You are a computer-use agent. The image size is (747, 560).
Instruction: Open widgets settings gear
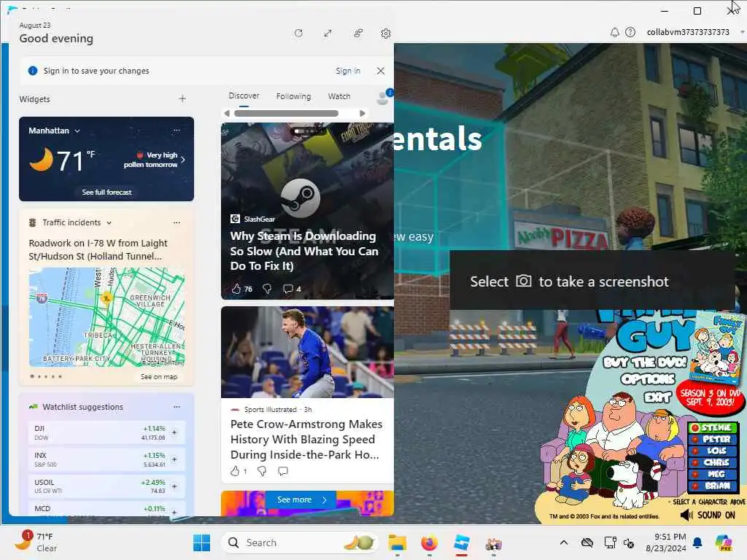[x=386, y=34]
